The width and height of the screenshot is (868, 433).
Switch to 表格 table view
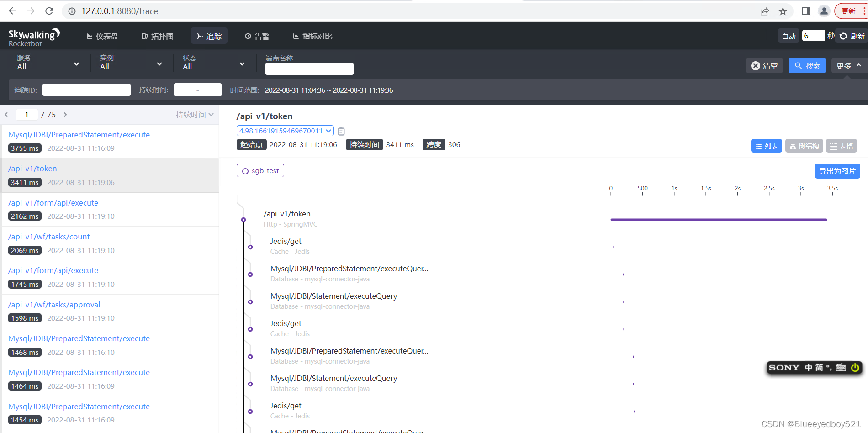[842, 146]
